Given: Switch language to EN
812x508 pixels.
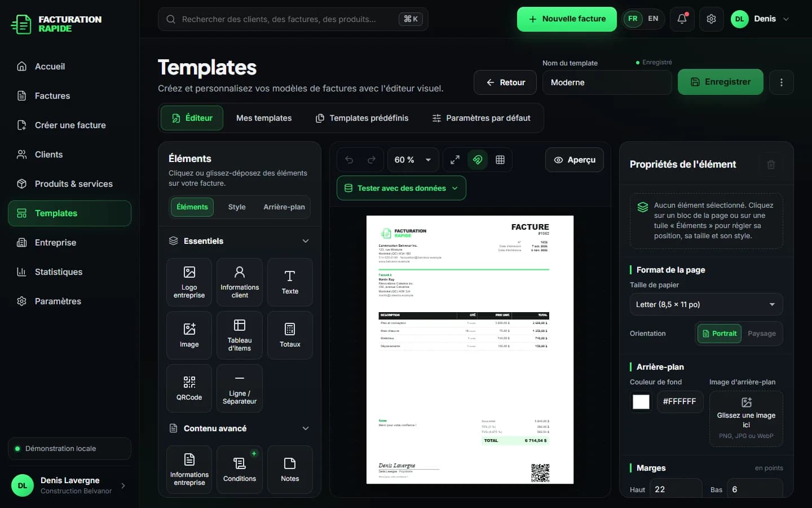Looking at the screenshot, I should pyautogui.click(x=653, y=19).
